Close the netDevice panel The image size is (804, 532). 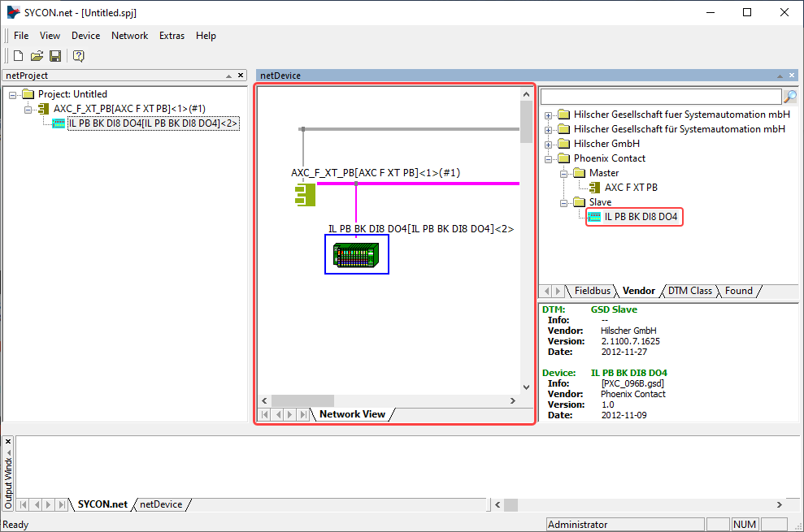792,76
